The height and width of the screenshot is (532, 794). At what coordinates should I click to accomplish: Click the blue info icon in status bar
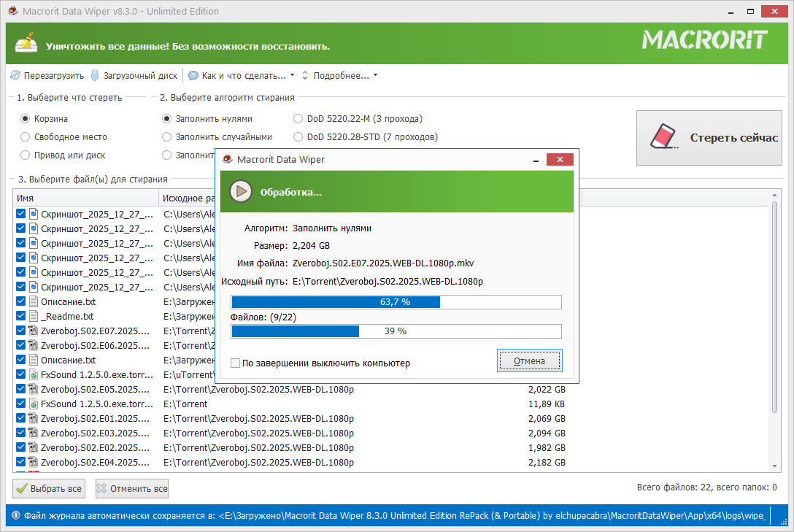15,515
